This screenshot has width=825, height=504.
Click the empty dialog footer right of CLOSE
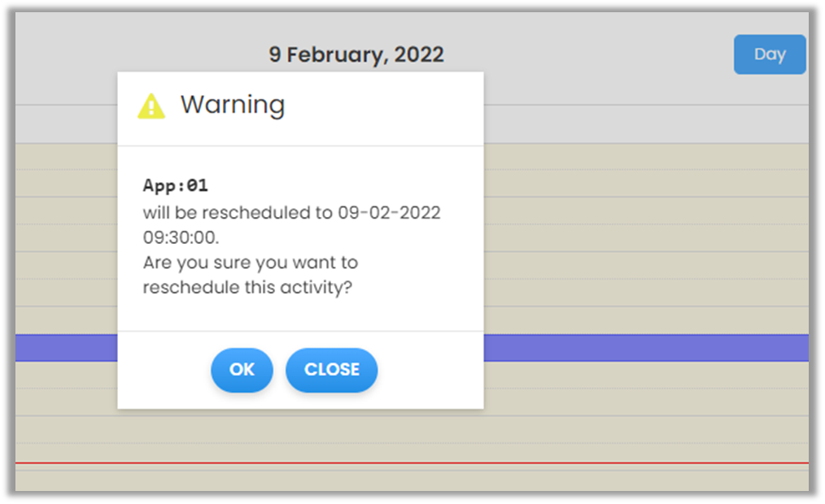[x=431, y=370]
